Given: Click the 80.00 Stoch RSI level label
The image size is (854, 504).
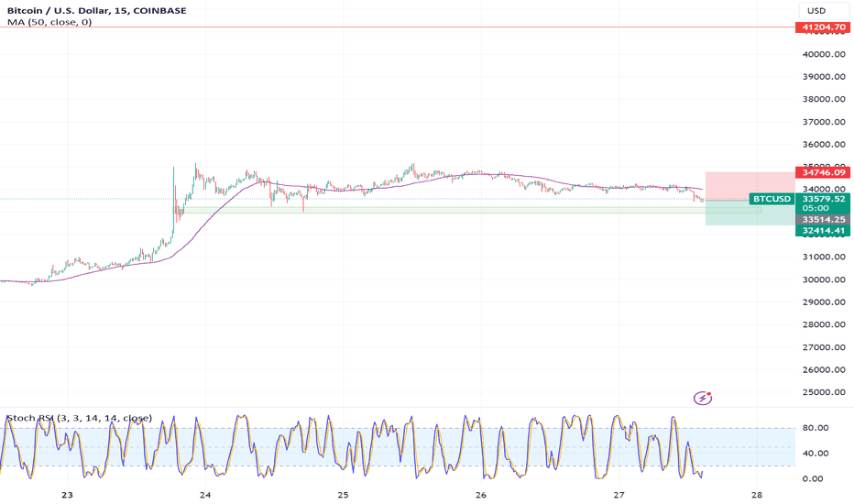Looking at the screenshot, I should pyautogui.click(x=816, y=428).
